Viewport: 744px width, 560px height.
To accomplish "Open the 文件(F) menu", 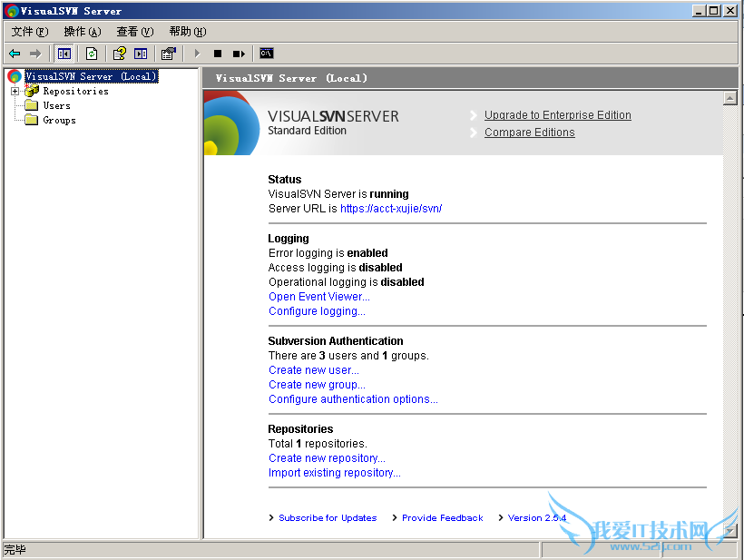I will 30,32.
